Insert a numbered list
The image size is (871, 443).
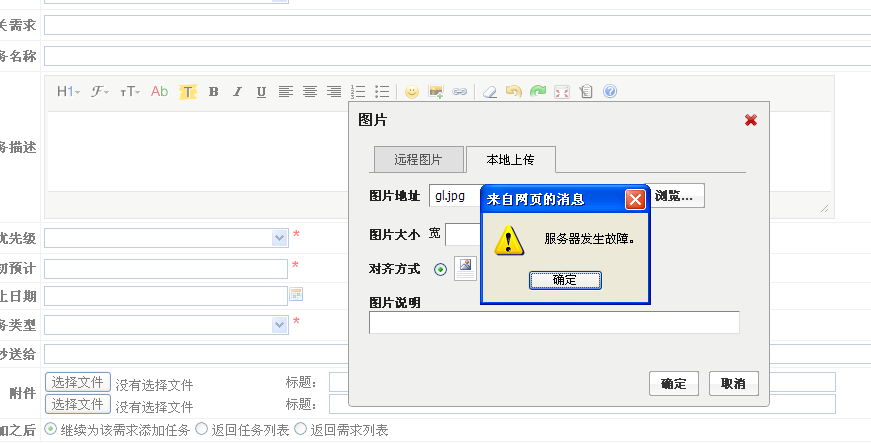(x=358, y=92)
